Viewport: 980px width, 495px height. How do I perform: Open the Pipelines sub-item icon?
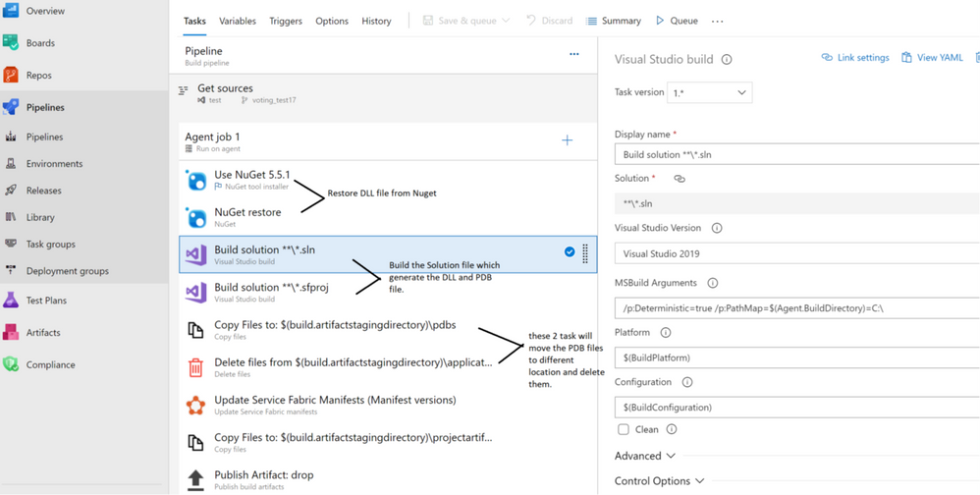[x=11, y=137]
